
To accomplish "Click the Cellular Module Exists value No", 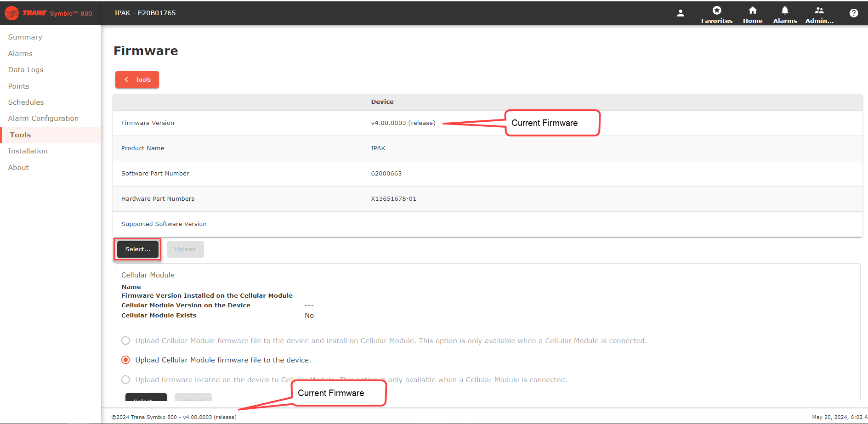I will pos(309,316).
